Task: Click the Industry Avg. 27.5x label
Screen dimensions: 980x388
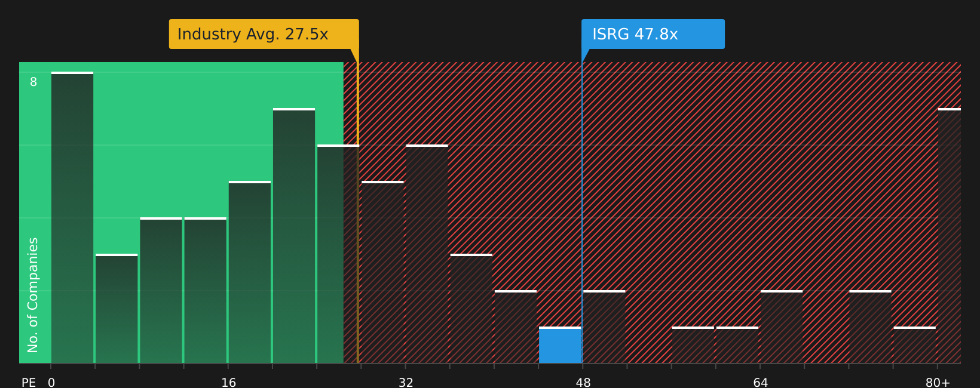Action: pyautogui.click(x=264, y=34)
